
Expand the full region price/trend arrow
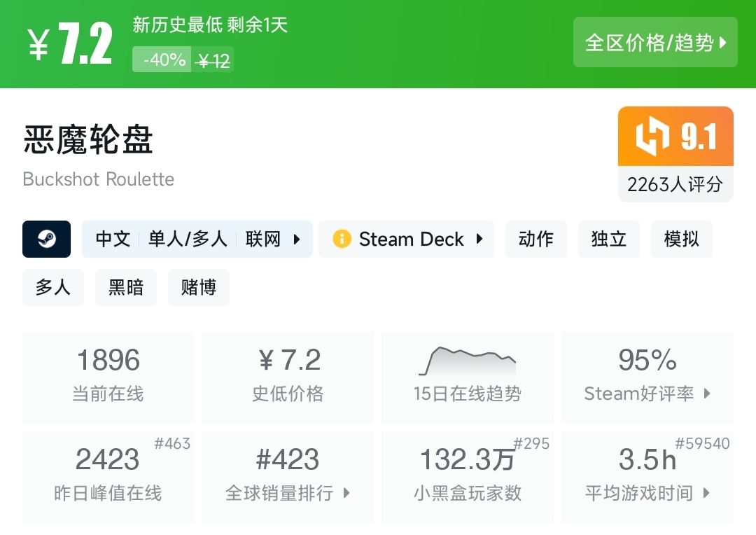pyautogui.click(x=723, y=43)
